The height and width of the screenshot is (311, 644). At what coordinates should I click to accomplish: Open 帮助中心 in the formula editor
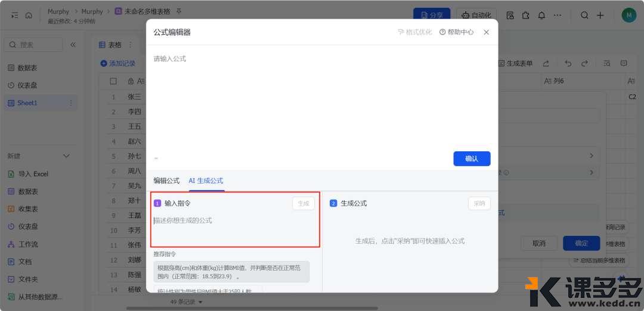click(456, 32)
